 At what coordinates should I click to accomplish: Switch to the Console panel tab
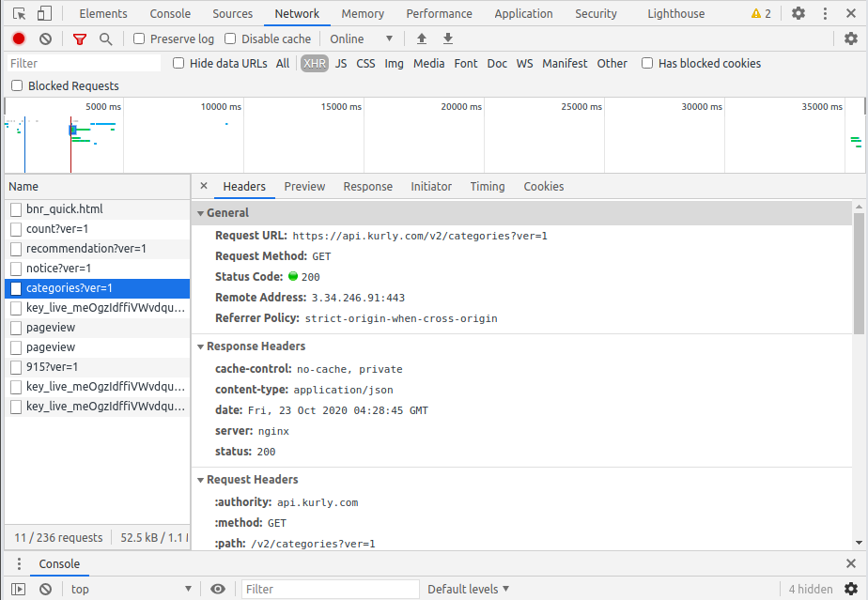point(170,13)
